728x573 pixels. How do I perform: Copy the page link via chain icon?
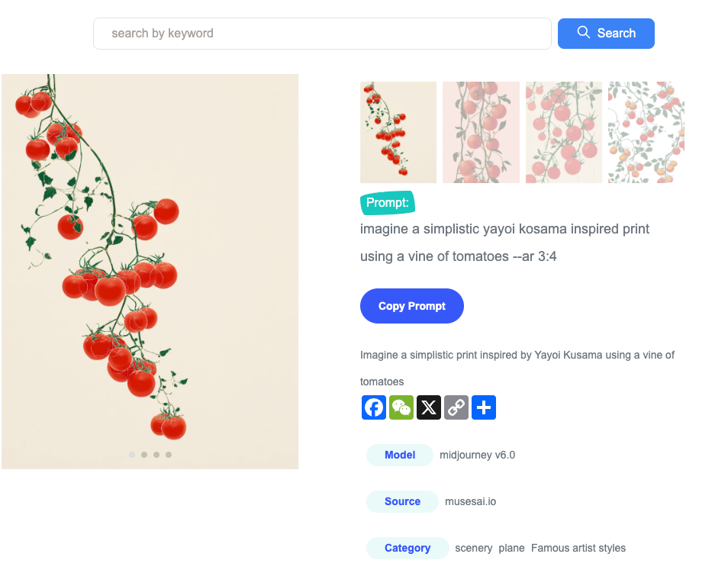(x=456, y=407)
